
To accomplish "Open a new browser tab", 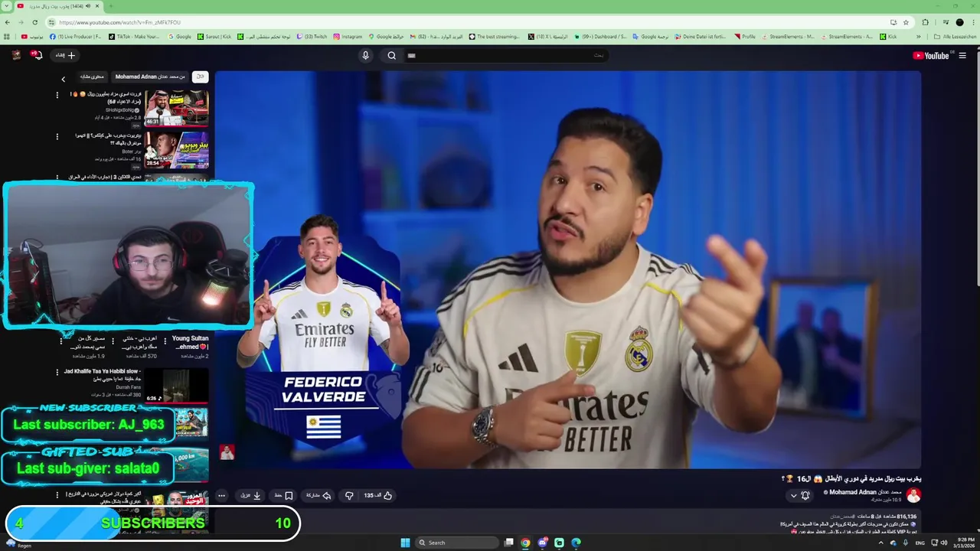I will point(110,5).
